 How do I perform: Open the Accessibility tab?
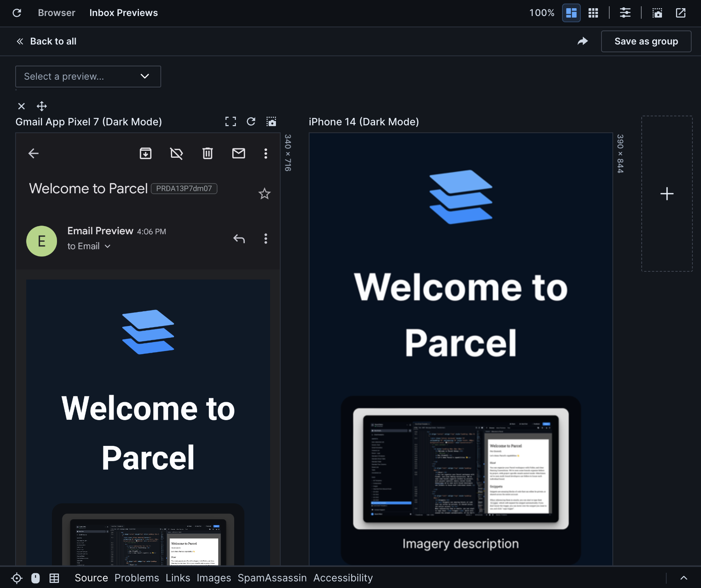pyautogui.click(x=343, y=578)
